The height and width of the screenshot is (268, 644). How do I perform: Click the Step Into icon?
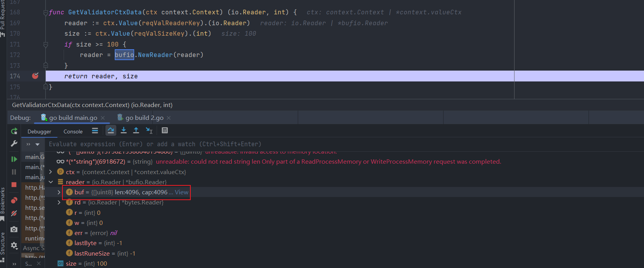click(x=124, y=131)
